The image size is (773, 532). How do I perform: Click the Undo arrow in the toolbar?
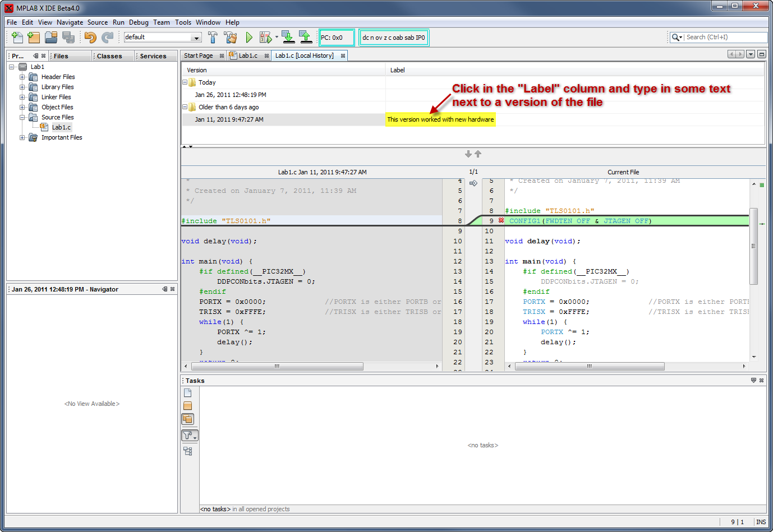click(90, 38)
